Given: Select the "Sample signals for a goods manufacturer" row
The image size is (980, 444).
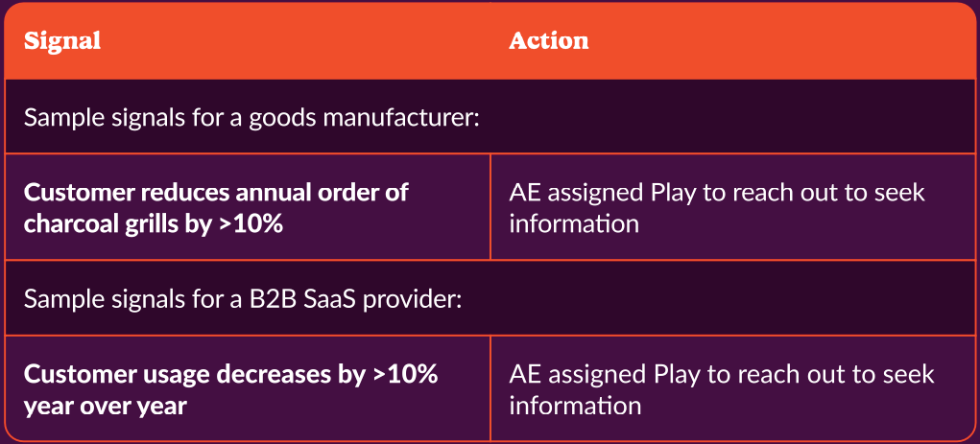Looking at the screenshot, I should point(490,117).
